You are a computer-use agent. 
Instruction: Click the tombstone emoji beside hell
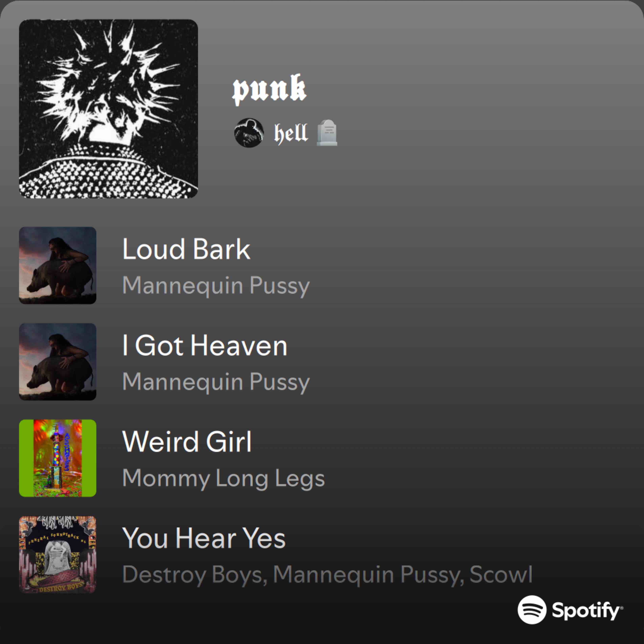(327, 133)
